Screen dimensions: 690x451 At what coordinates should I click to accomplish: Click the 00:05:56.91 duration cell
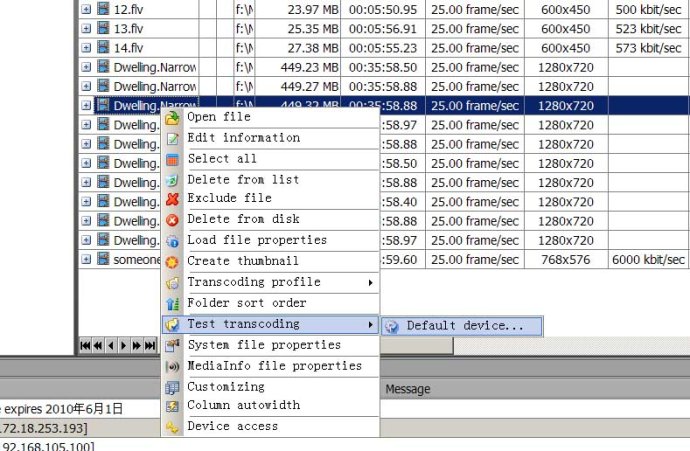point(383,29)
